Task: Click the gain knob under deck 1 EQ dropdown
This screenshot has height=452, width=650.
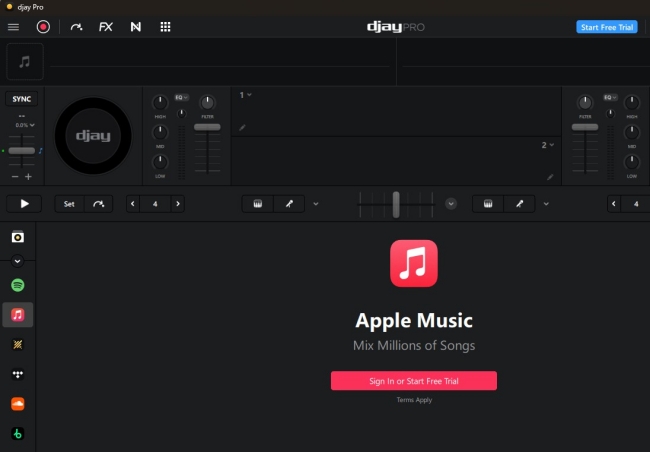Action: pos(182,113)
